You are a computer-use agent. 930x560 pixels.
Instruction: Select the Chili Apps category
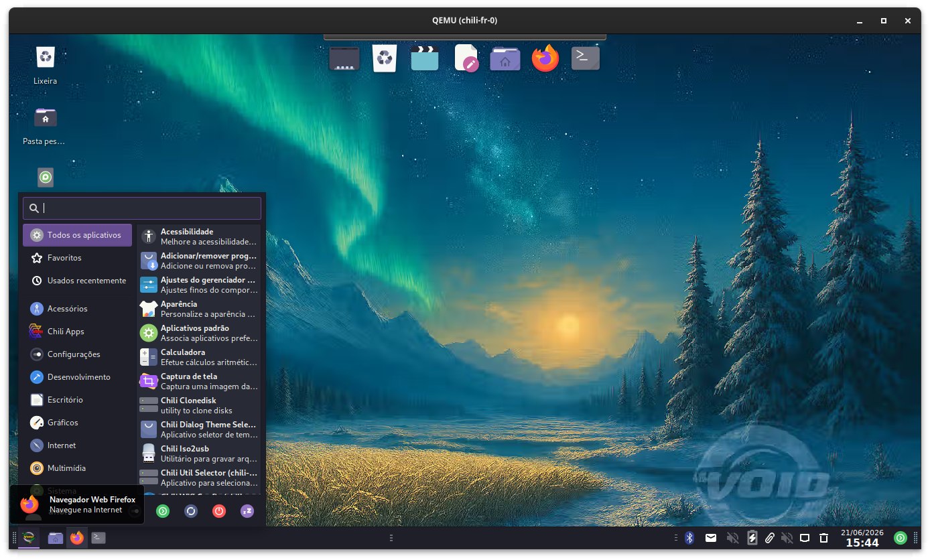click(x=77, y=332)
